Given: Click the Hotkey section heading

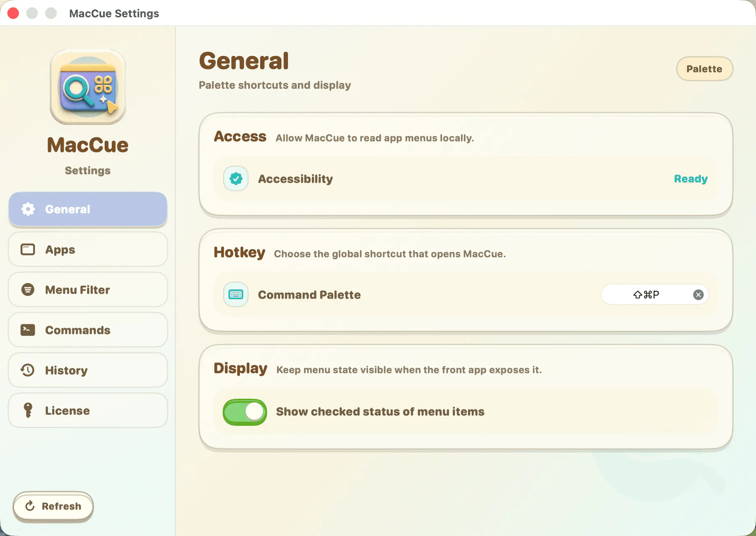Looking at the screenshot, I should (240, 252).
